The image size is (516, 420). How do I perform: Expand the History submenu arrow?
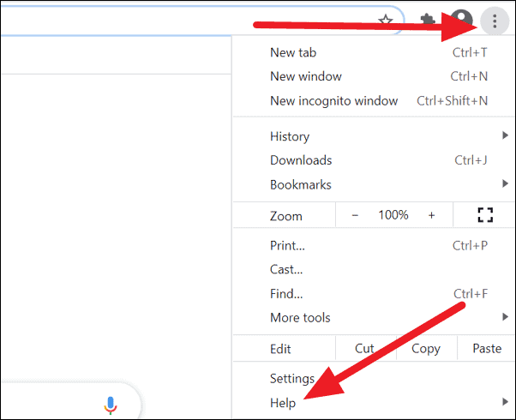(x=505, y=135)
